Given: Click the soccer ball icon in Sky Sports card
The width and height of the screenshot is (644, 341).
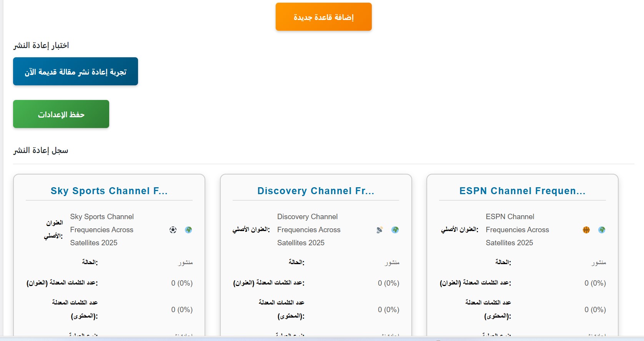Looking at the screenshot, I should click(173, 230).
